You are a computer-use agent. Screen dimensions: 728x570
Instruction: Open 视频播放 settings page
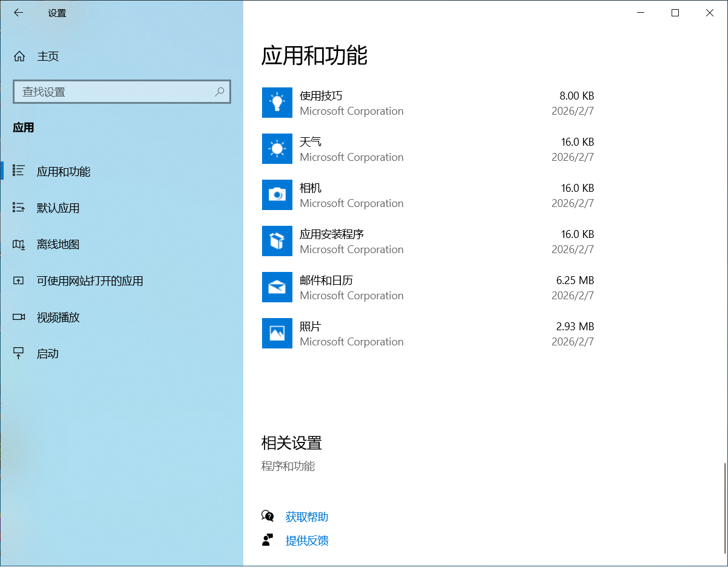click(58, 317)
